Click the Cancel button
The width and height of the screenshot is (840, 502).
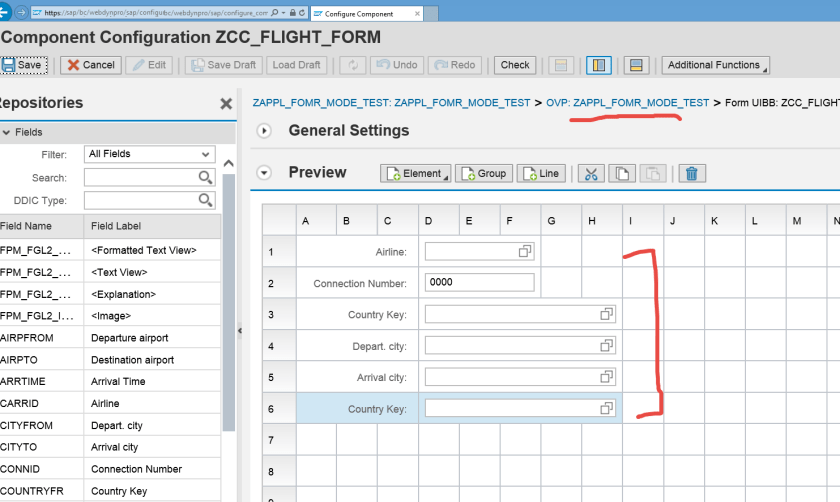91,65
